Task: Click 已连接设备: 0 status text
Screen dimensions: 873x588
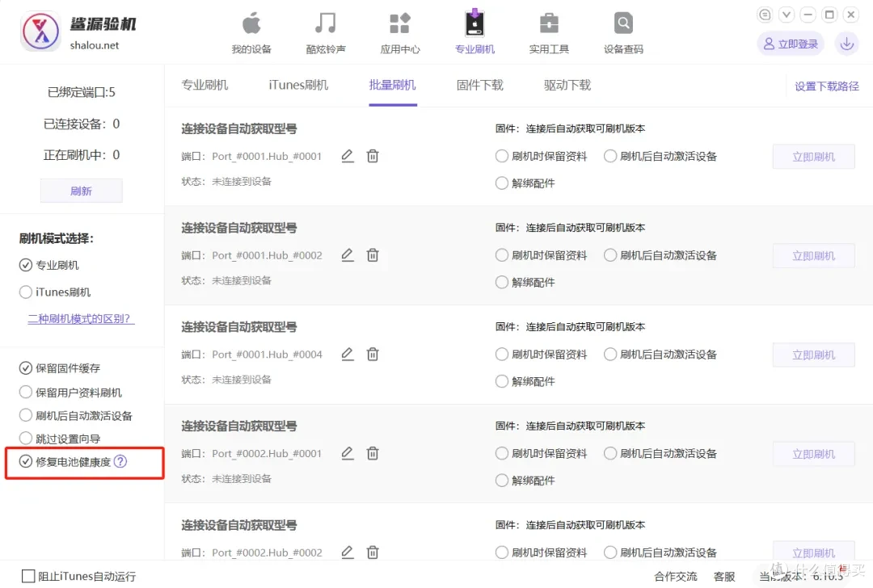Action: 82,124
